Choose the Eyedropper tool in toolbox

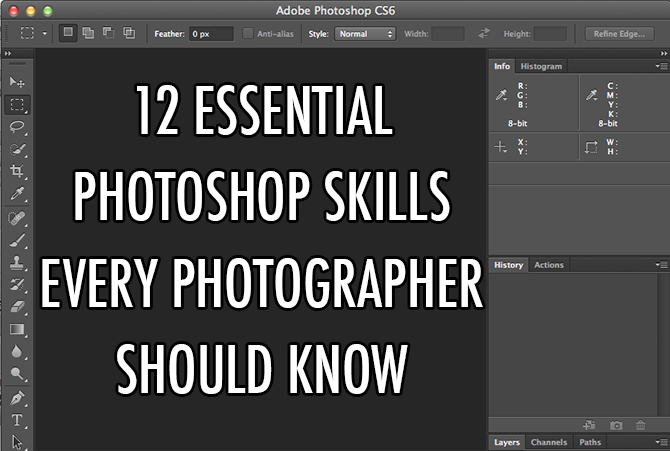click(17, 195)
